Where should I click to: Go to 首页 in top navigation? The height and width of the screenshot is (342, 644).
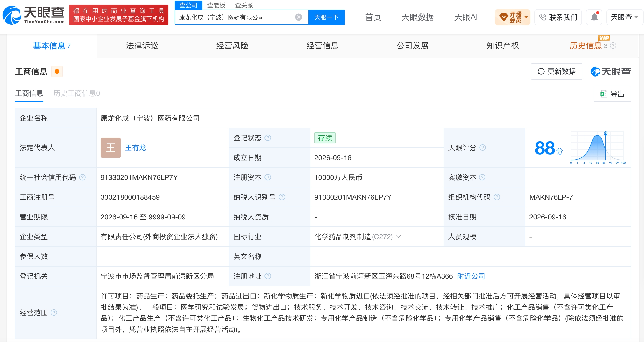click(x=373, y=17)
